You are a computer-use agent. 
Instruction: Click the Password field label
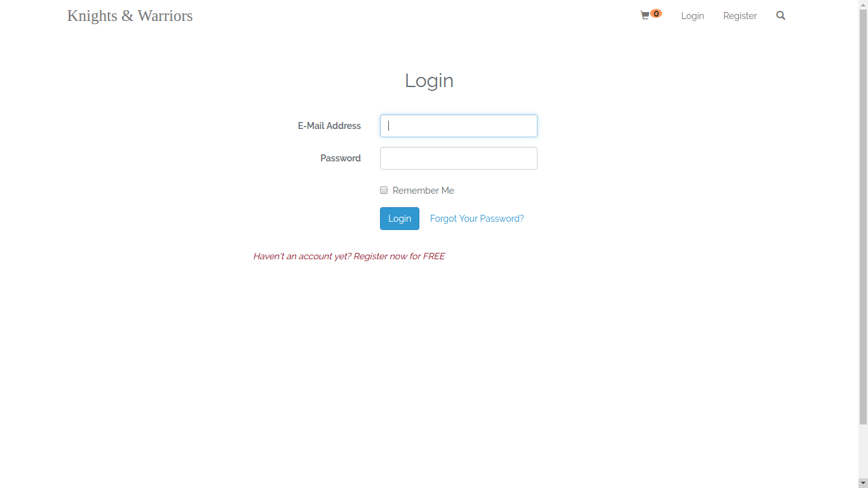[x=341, y=158]
